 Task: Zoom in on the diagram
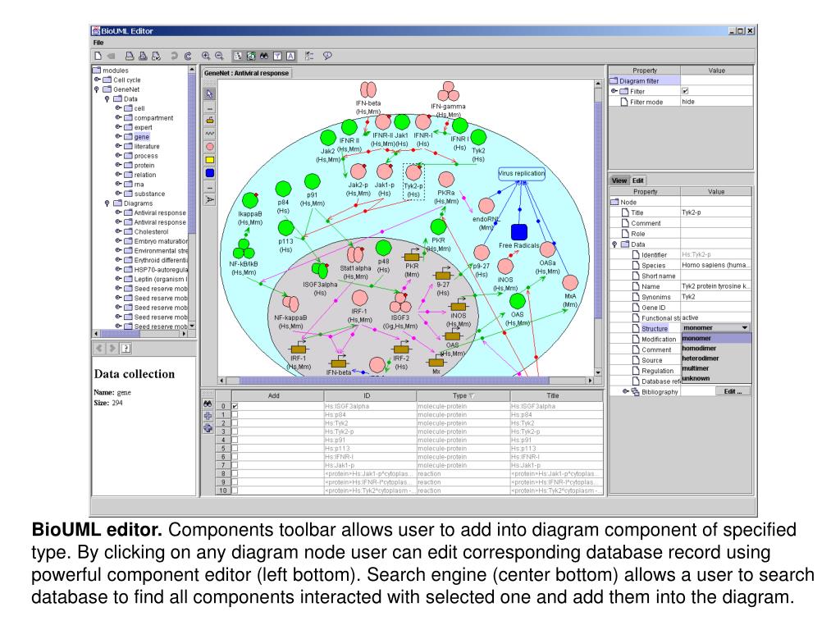(x=206, y=56)
